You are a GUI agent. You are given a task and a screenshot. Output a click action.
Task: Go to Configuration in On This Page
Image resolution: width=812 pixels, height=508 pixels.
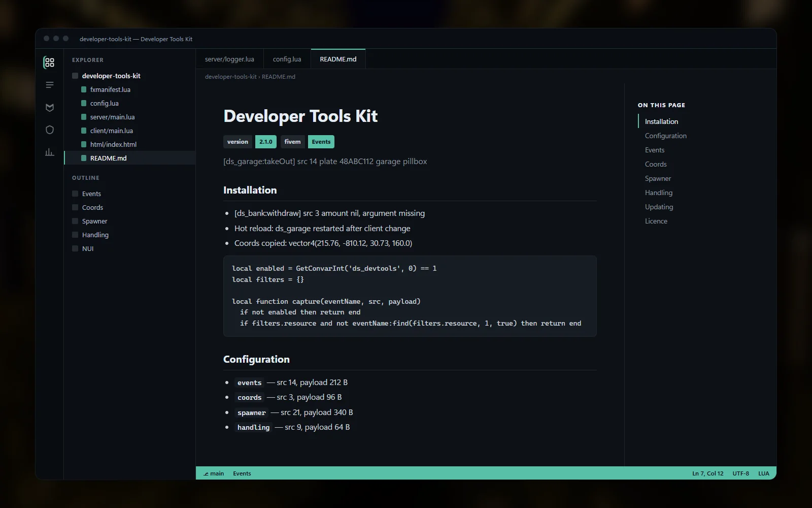point(665,136)
